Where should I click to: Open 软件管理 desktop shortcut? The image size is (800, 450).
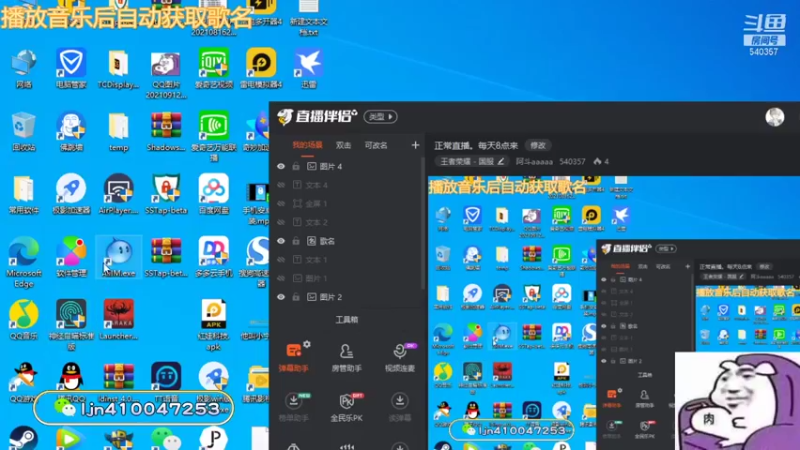click(71, 257)
